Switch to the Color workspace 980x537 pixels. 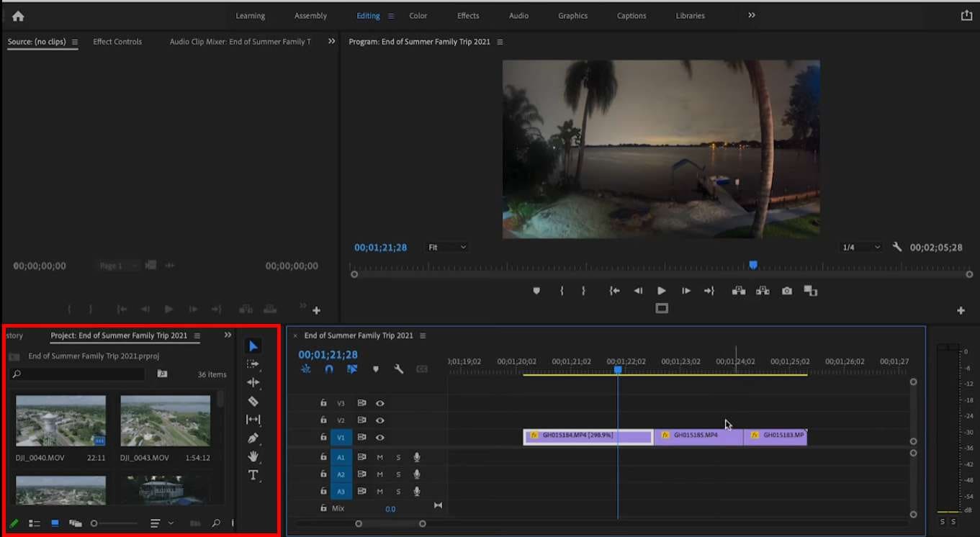pyautogui.click(x=418, y=16)
